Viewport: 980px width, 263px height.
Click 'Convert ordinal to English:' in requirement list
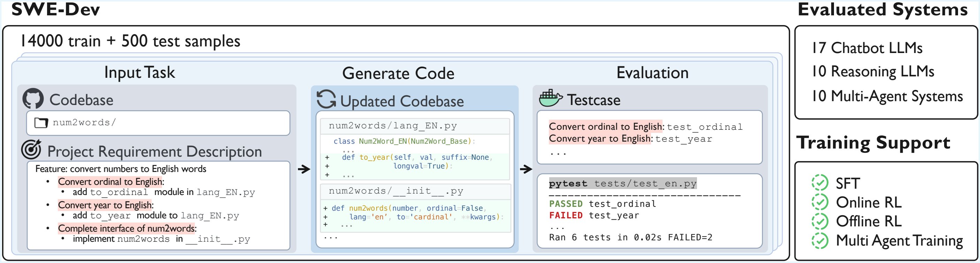(x=111, y=181)
